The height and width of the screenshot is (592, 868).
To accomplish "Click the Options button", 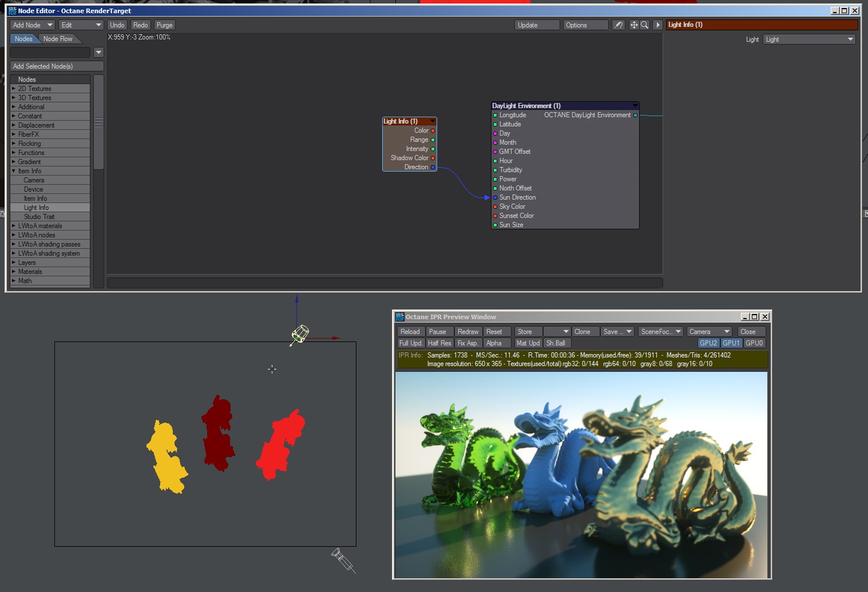I will click(585, 25).
